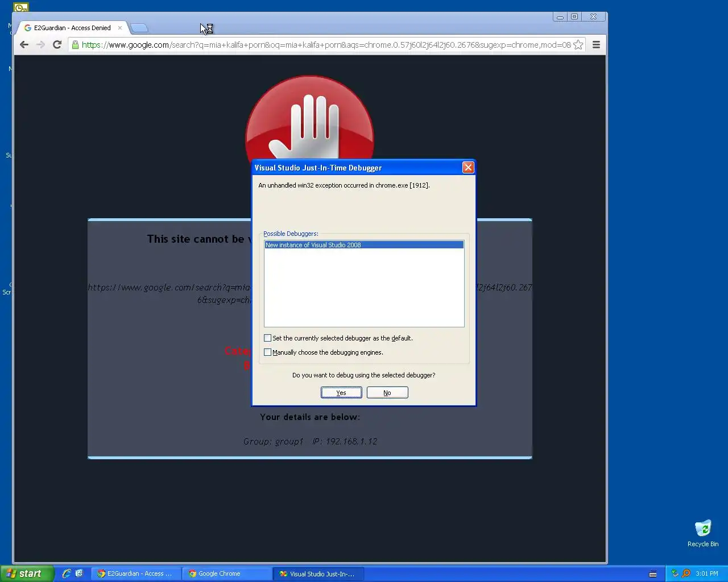Click the 'IP: 192.168.1.12' text
Screen dimensions: 728x582
pyautogui.click(x=345, y=441)
